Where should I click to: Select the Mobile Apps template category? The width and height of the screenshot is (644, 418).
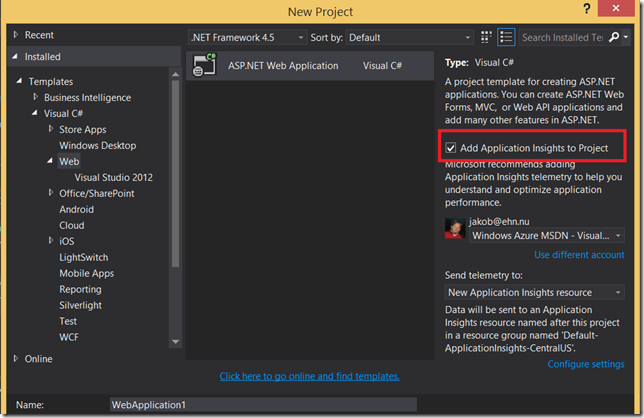click(86, 273)
